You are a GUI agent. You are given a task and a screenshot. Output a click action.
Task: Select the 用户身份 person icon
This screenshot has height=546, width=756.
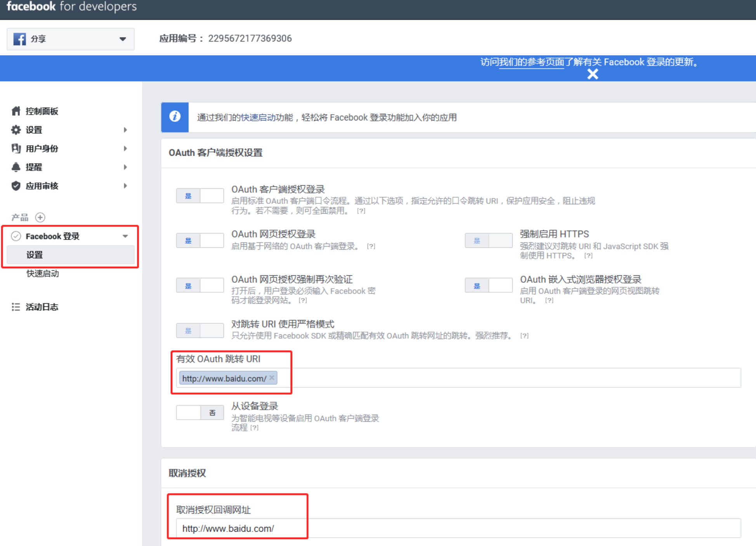[16, 148]
